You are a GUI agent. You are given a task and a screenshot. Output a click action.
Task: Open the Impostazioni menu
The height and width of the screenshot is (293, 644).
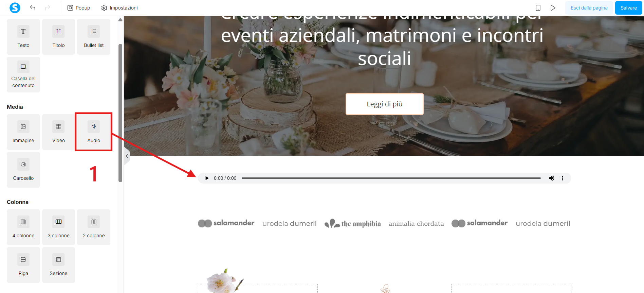pyautogui.click(x=119, y=8)
